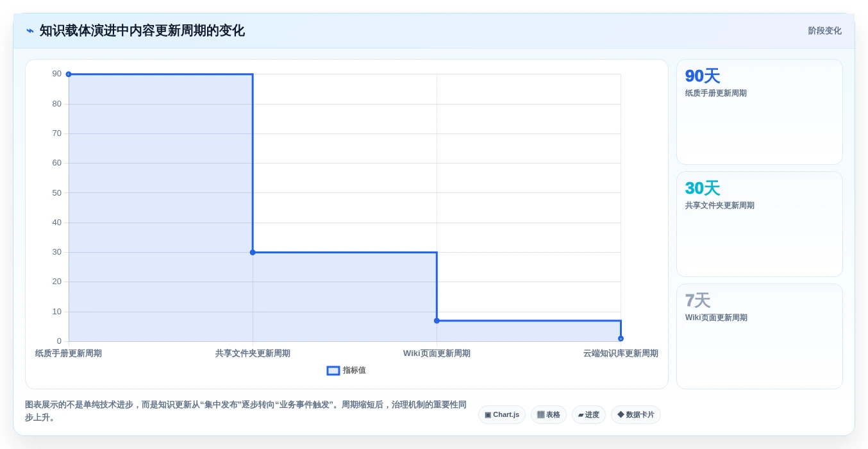Click the 阶段变化 label in the header
This screenshot has height=449, width=868.
[x=824, y=31]
